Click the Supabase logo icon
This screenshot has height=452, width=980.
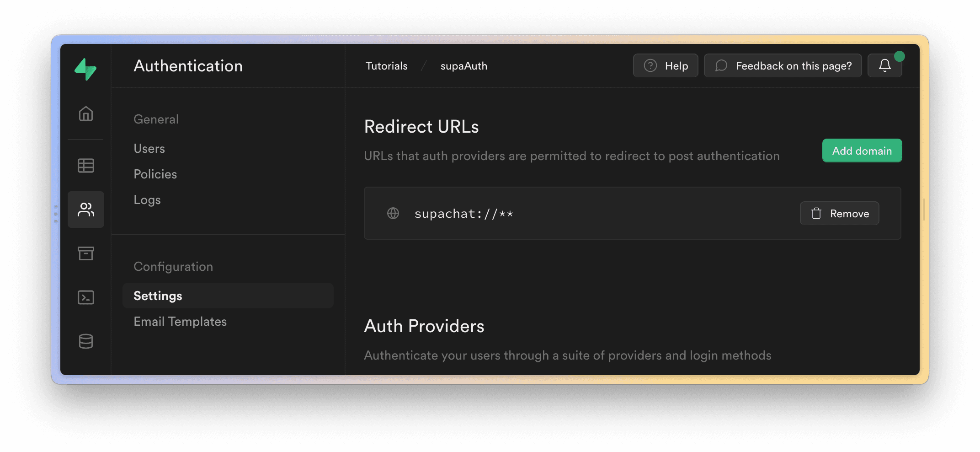click(x=85, y=69)
